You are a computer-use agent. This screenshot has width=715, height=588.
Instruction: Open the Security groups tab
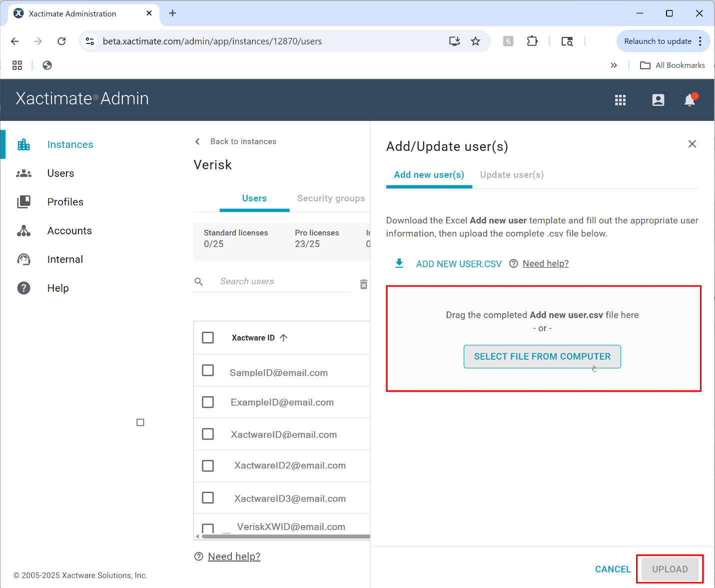tap(331, 198)
